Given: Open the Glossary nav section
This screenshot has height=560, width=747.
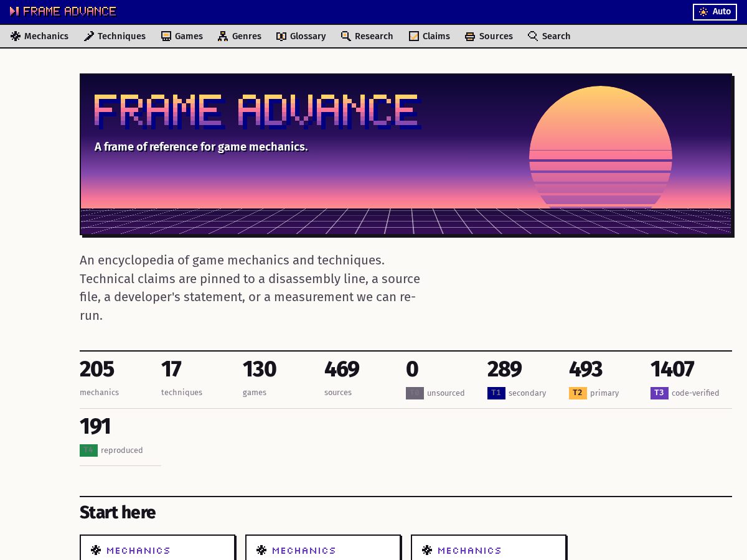Looking at the screenshot, I should coord(301,36).
